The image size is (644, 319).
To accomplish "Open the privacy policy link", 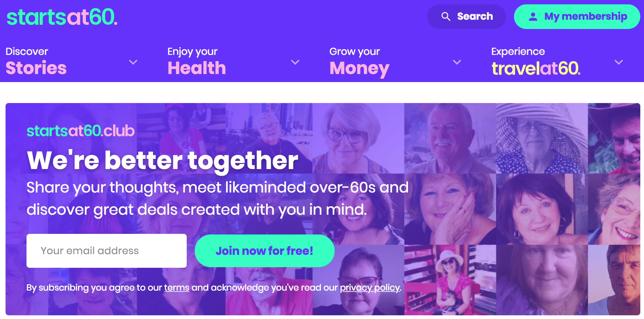I will tap(370, 288).
